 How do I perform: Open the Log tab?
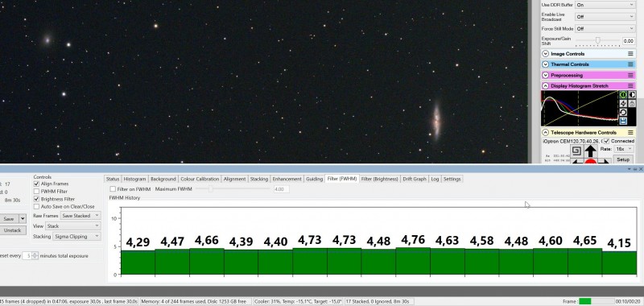[x=435, y=179]
